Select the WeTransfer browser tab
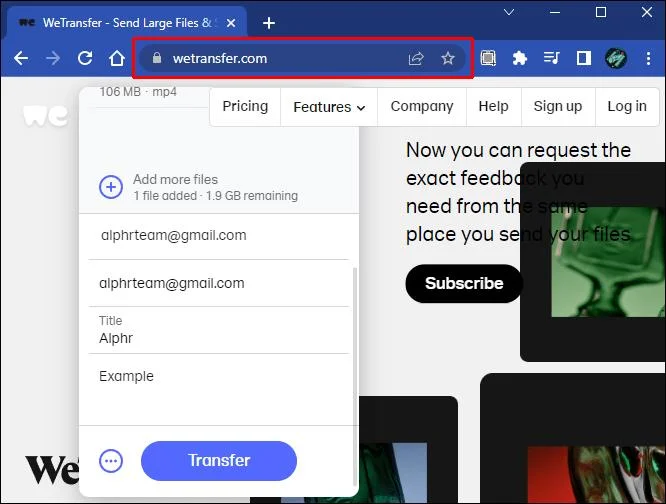The width and height of the screenshot is (666, 504). (x=127, y=23)
